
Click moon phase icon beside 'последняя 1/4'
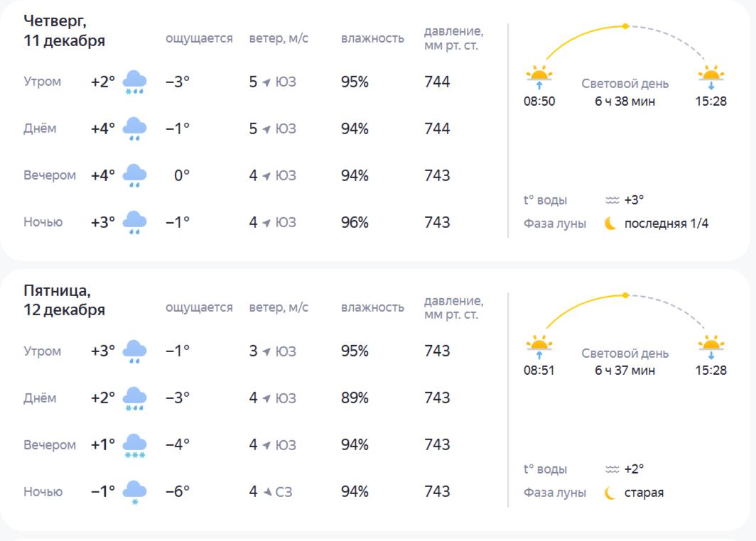click(x=610, y=224)
